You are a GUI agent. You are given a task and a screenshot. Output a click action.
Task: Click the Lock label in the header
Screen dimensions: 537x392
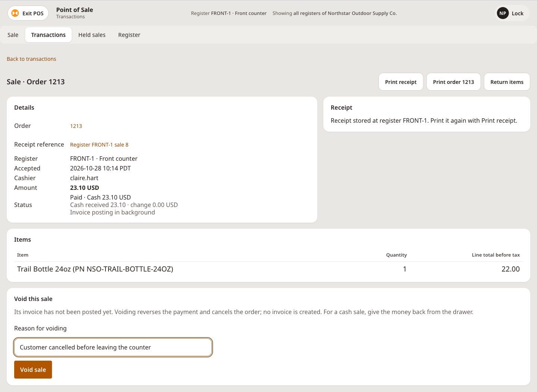point(518,13)
